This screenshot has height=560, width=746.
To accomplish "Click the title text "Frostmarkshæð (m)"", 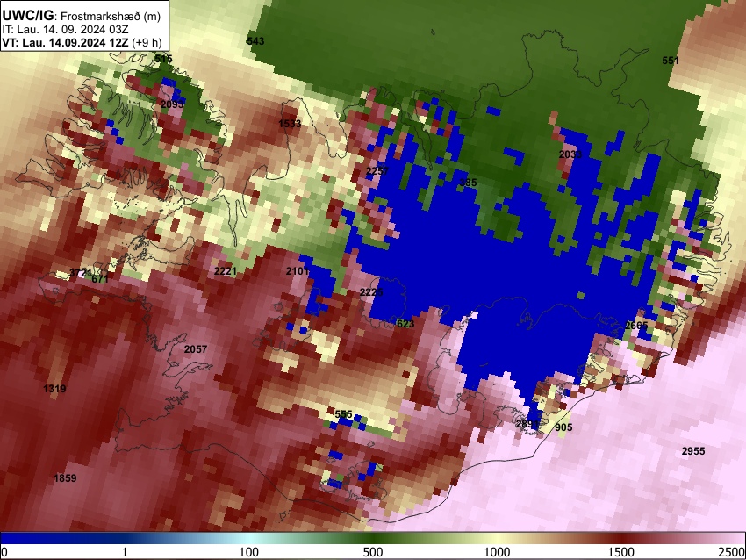I will click(x=111, y=16).
